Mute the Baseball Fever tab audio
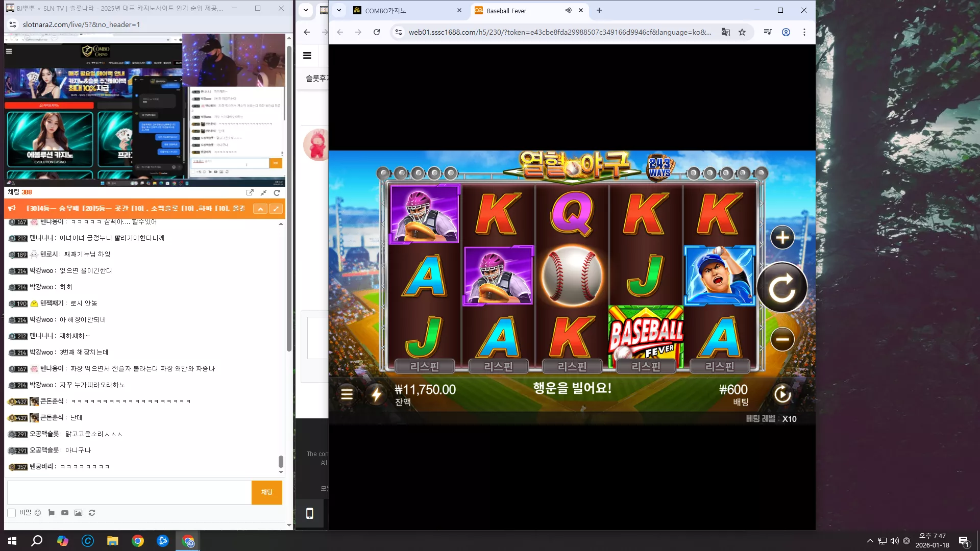Image resolution: width=980 pixels, height=551 pixels. [568, 10]
